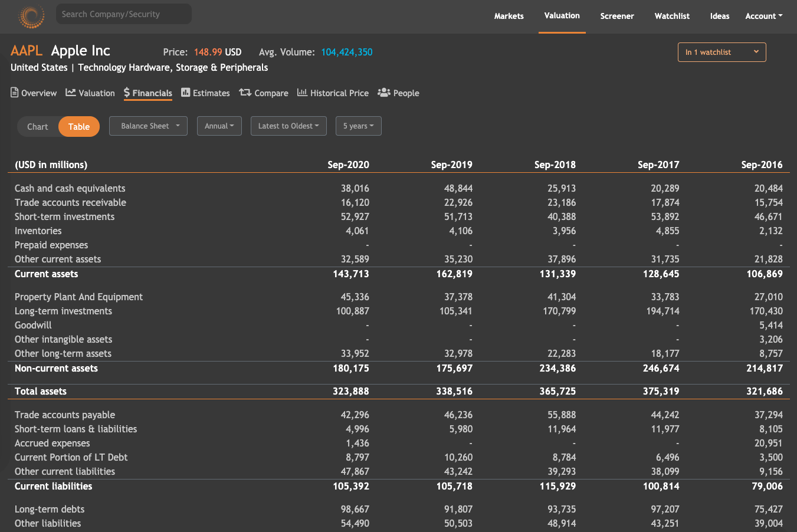Select the Table view toggle
The image size is (797, 532).
click(x=79, y=126)
